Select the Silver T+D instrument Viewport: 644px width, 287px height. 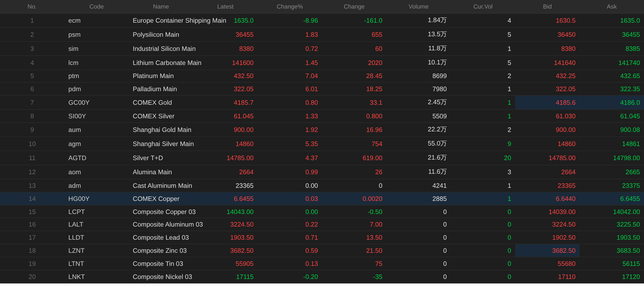coord(148,158)
